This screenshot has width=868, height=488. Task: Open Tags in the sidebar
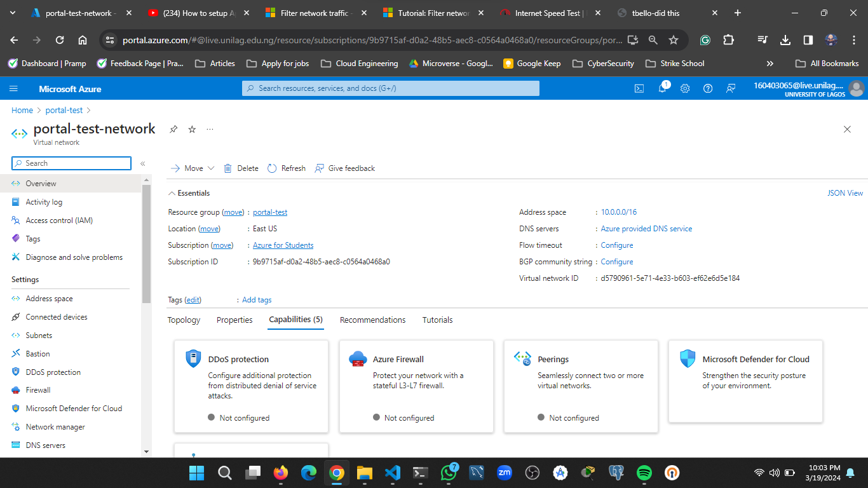point(33,239)
